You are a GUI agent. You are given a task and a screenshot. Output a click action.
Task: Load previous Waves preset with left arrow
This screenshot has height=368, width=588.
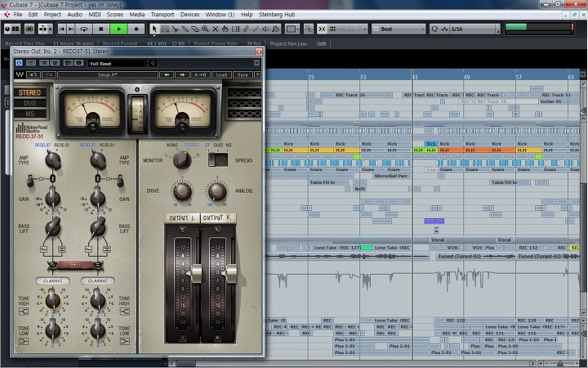click(167, 74)
